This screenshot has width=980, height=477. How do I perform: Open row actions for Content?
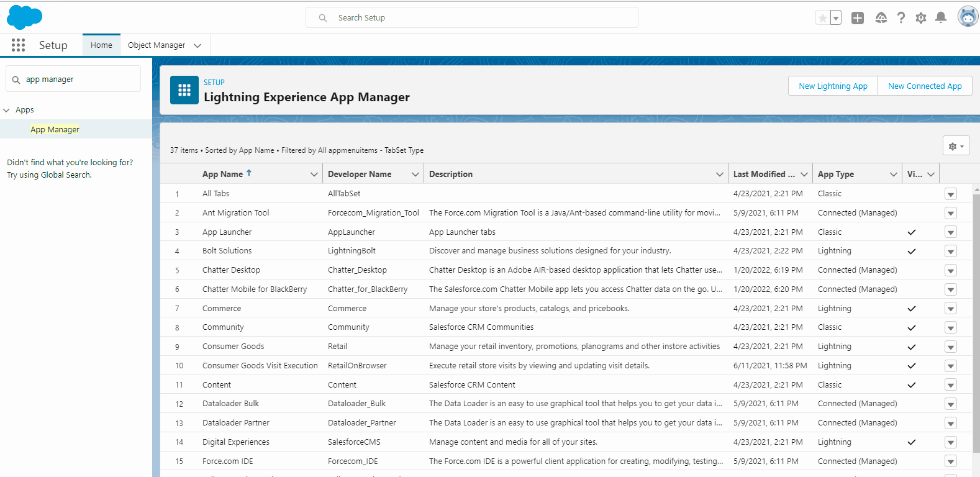coord(950,385)
